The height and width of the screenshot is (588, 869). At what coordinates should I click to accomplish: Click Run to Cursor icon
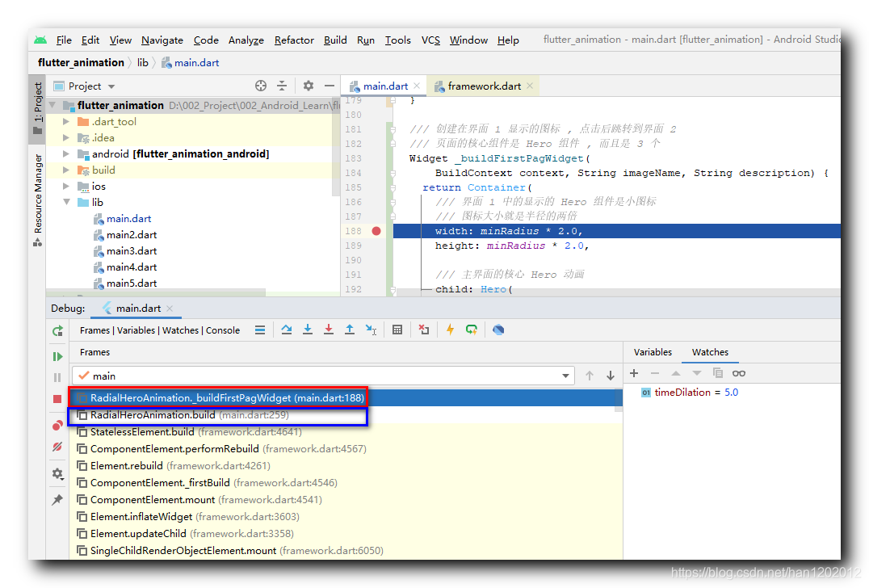click(372, 330)
